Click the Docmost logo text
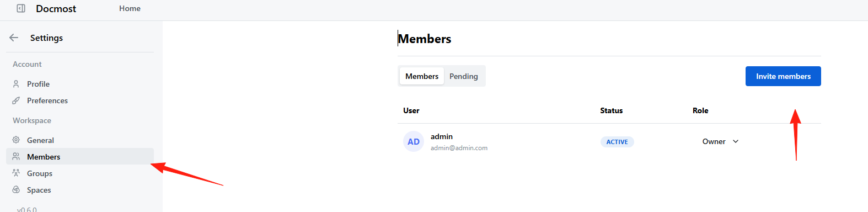The width and height of the screenshot is (868, 212). pyautogui.click(x=56, y=8)
